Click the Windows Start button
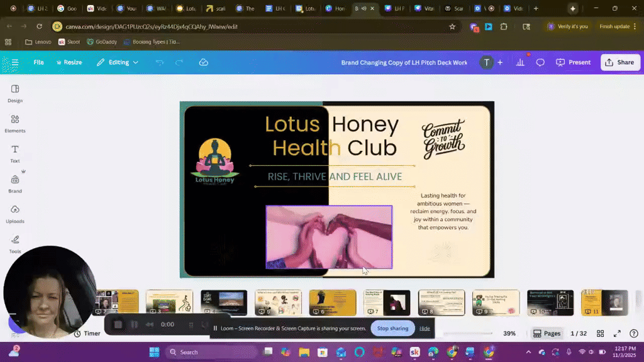This screenshot has width=644, height=362. coord(155,352)
